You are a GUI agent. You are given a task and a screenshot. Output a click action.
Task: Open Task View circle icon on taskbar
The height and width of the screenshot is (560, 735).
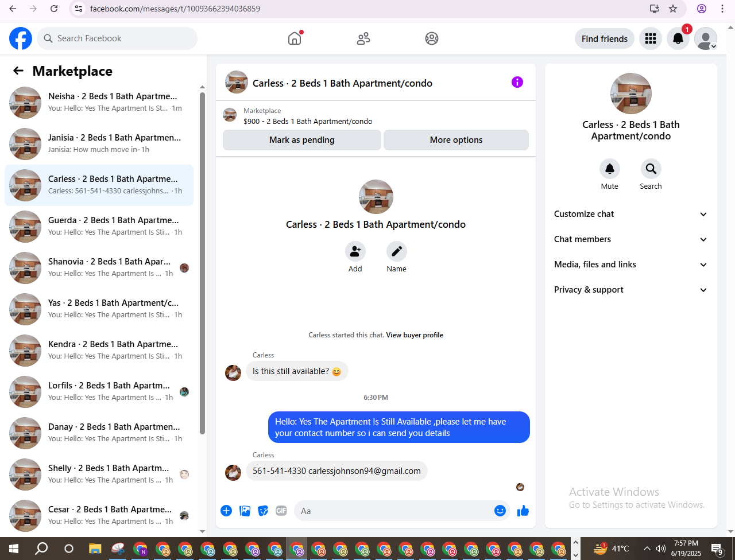pyautogui.click(x=69, y=549)
